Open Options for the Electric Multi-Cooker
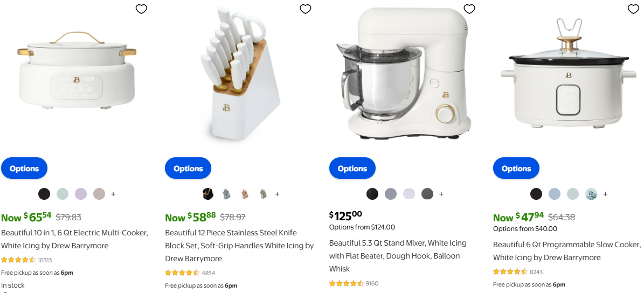 pyautogui.click(x=24, y=169)
